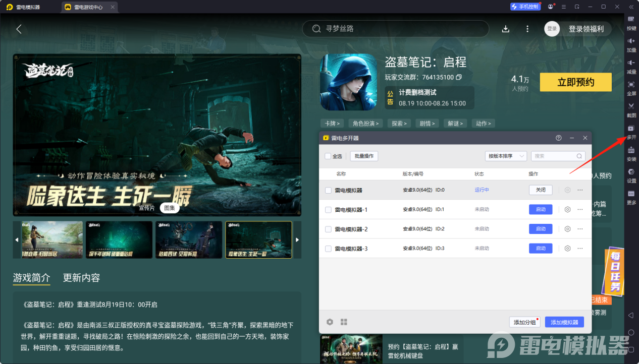
Task: Go back with the left arrow
Action: (x=19, y=29)
